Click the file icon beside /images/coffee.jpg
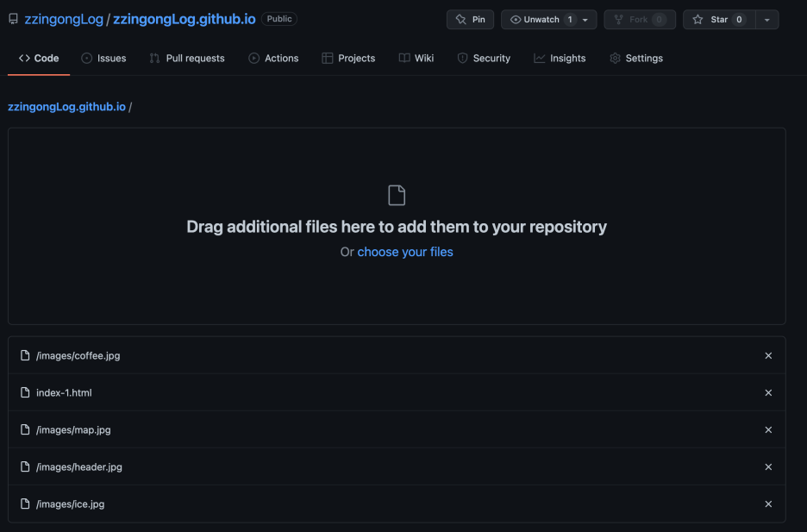Viewport: 807px width, 532px height. point(25,355)
